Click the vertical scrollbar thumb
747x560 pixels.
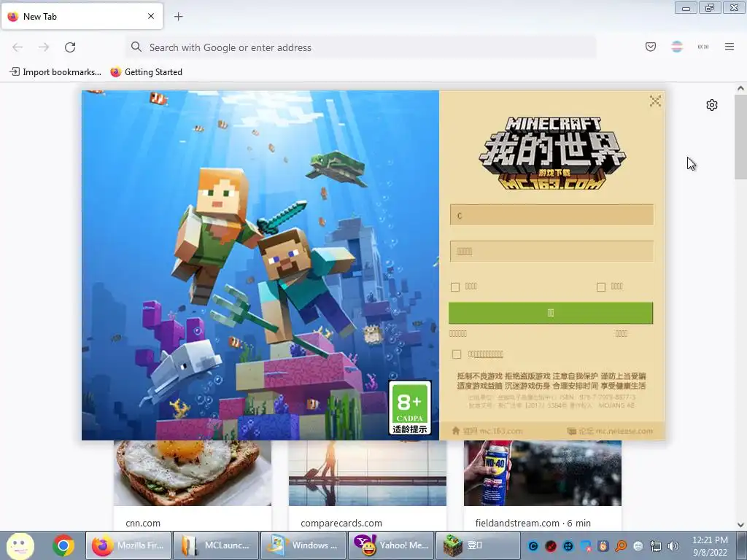740,136
